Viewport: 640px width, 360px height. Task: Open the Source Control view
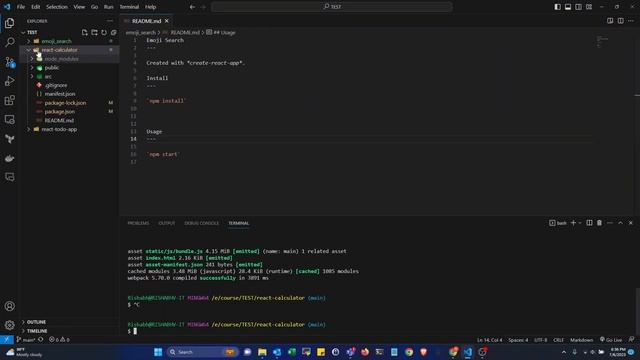point(9,62)
